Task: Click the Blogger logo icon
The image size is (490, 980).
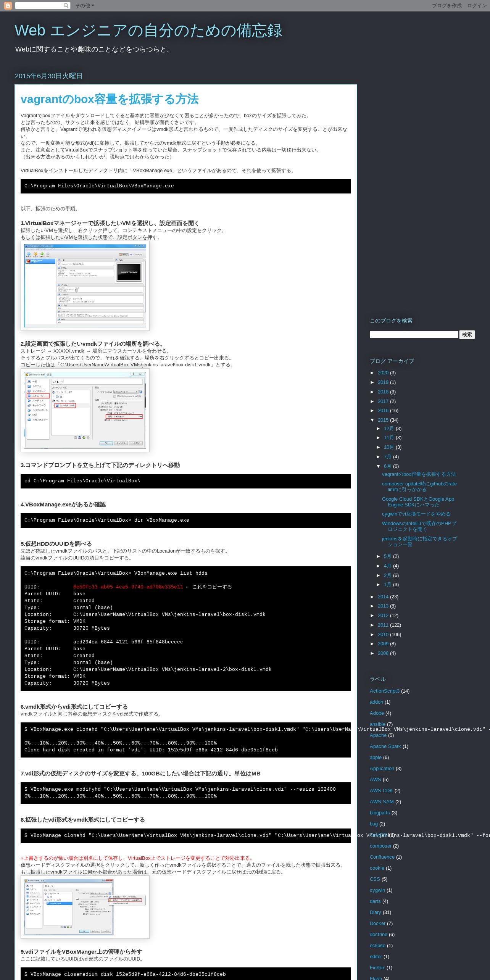Action: (7, 6)
